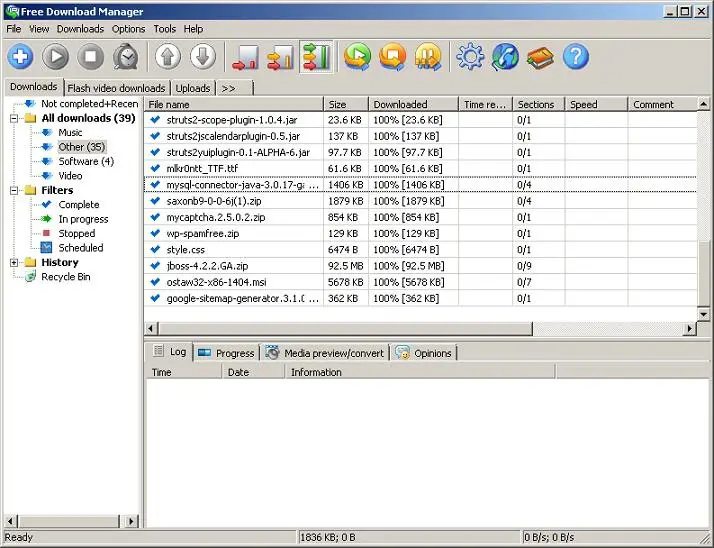Screen dimensions: 714x548
Task: Open the Help menu
Action: pos(193,29)
